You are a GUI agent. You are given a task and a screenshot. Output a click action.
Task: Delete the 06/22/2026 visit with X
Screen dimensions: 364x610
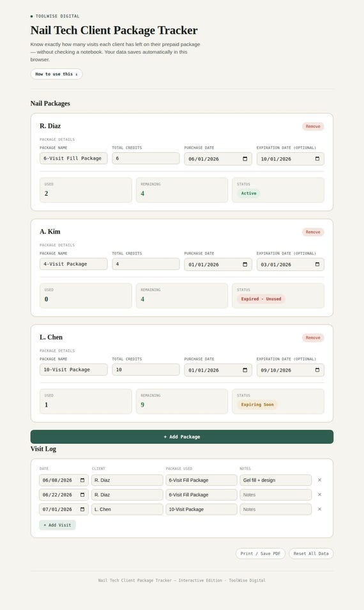pos(319,494)
